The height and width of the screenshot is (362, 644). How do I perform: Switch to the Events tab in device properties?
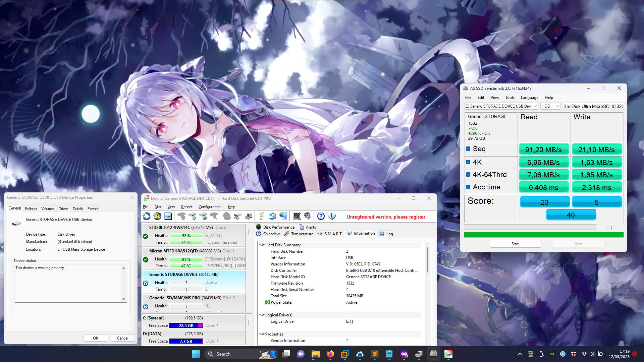click(x=93, y=209)
